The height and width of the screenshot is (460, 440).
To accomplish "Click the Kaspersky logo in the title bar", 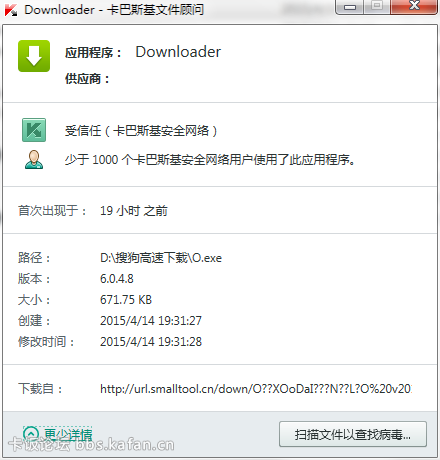I will tap(11, 10).
